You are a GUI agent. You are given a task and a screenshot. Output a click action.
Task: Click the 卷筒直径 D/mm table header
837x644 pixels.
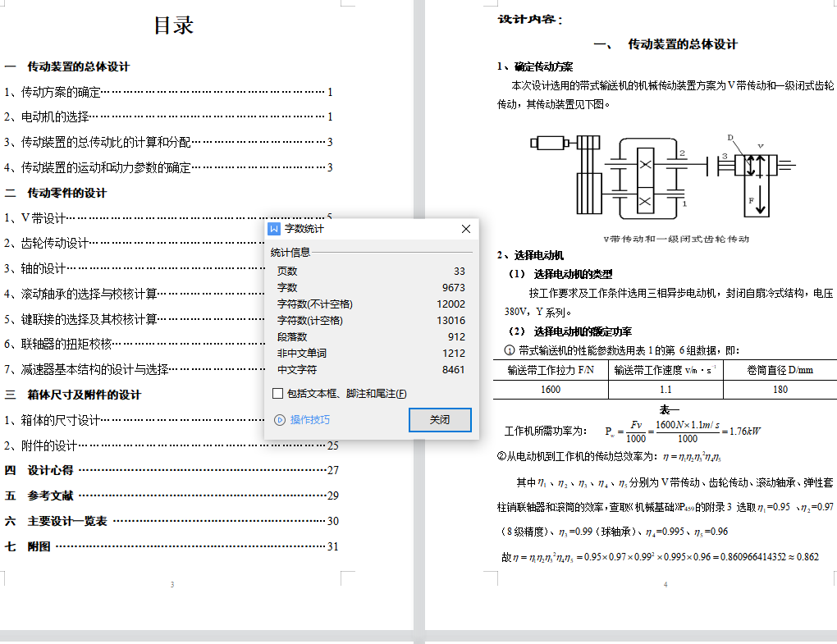point(779,370)
